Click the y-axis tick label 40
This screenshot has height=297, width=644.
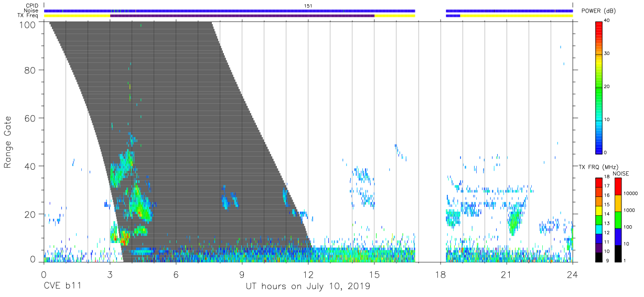[30, 166]
